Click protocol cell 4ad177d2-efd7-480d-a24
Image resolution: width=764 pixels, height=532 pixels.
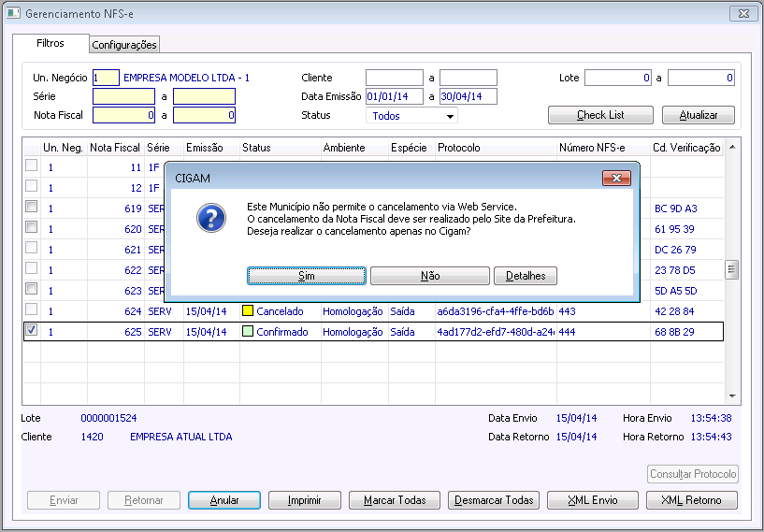click(496, 332)
